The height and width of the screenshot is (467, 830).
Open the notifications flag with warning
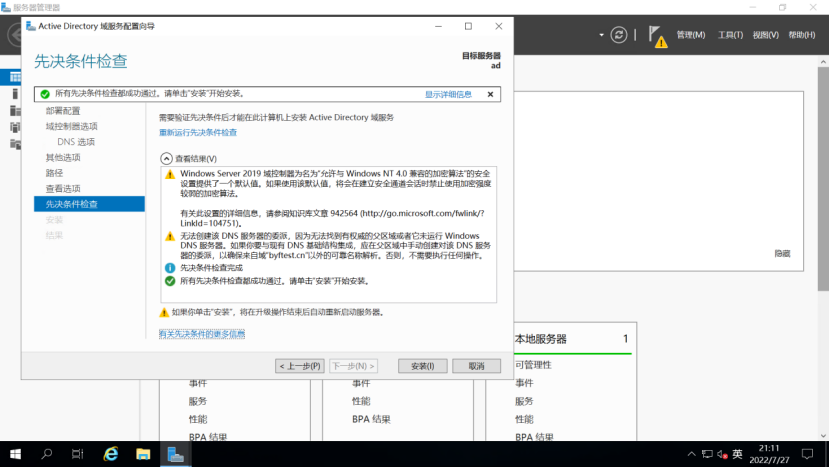657,37
